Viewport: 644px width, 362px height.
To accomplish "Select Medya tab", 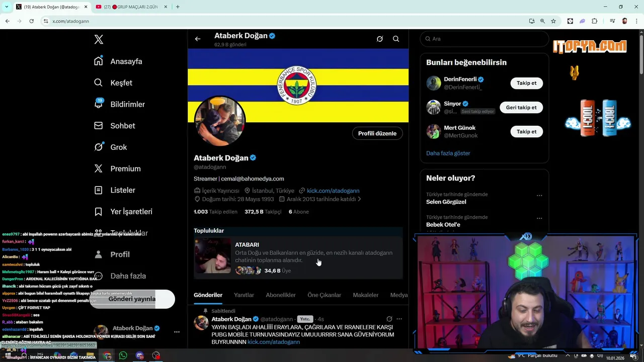I will click(399, 295).
